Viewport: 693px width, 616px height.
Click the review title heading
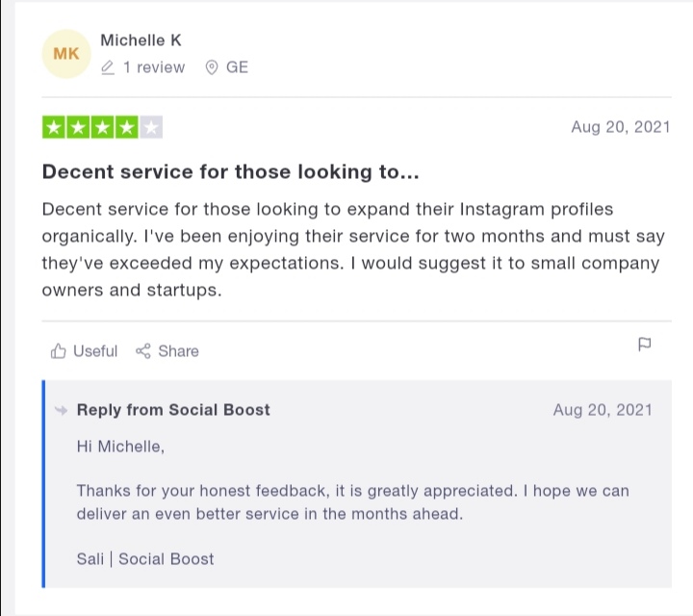pos(230,171)
